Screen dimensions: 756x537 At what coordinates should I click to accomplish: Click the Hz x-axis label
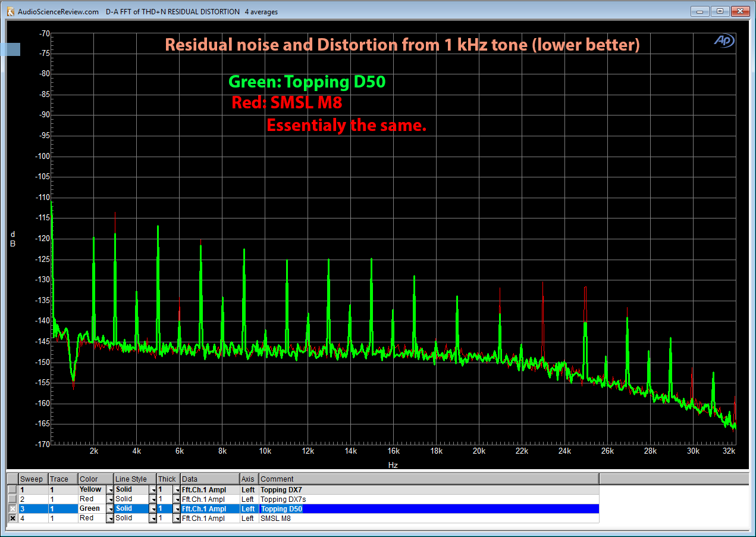point(393,465)
